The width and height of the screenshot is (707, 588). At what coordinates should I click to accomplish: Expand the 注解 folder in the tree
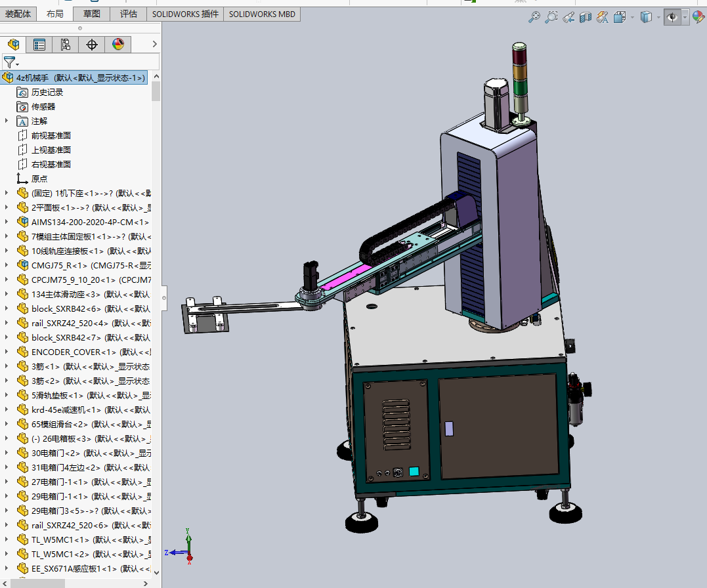(x=7, y=121)
